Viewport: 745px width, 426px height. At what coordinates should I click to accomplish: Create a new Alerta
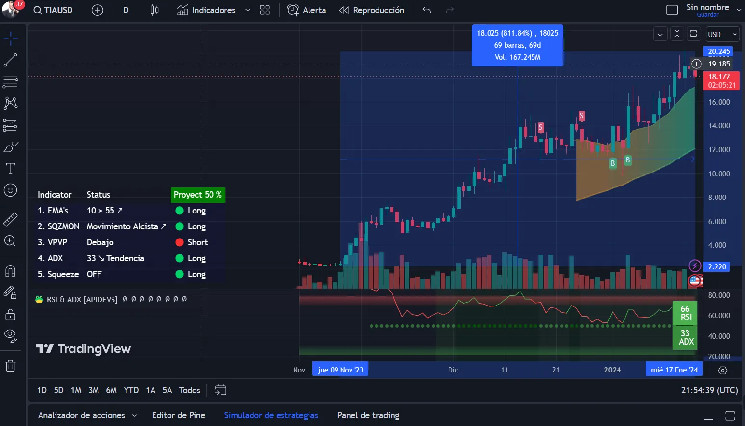306,10
